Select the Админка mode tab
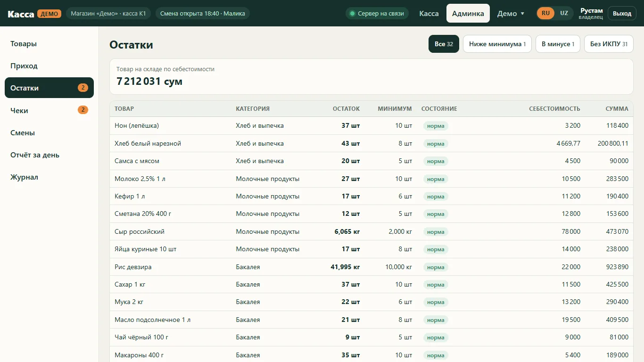The image size is (644, 362). 468,14
